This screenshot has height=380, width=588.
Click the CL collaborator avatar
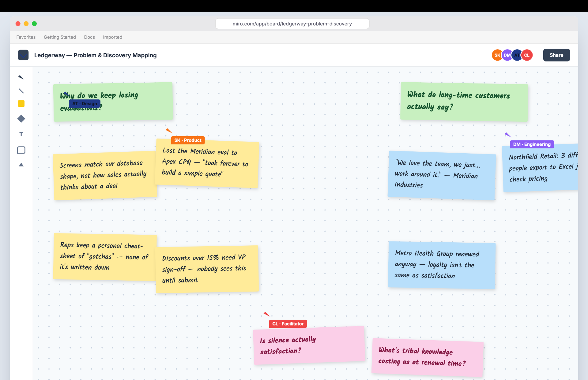click(x=527, y=55)
